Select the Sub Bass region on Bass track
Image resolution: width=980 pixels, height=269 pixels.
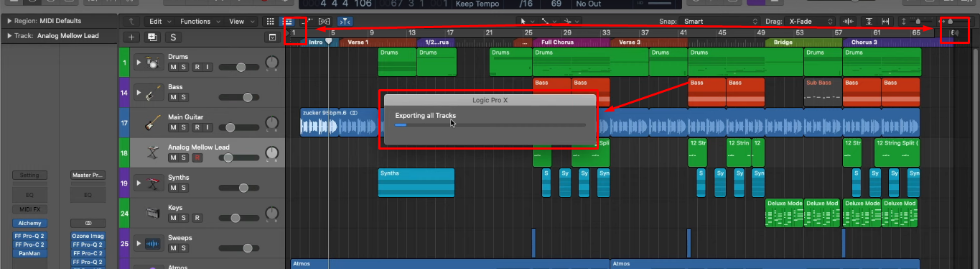[x=823, y=92]
